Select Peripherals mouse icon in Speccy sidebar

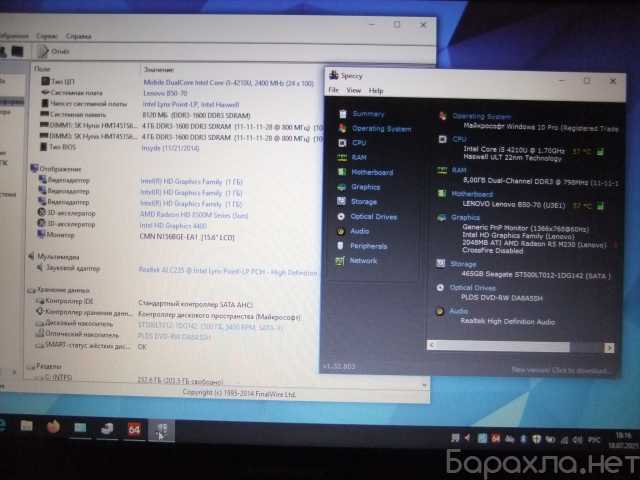click(340, 246)
